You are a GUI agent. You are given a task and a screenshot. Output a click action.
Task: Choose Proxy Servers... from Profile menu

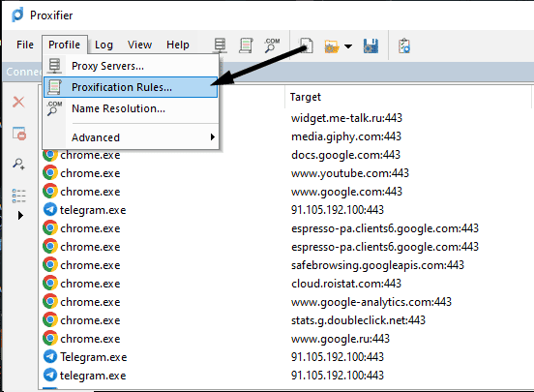[x=131, y=66]
